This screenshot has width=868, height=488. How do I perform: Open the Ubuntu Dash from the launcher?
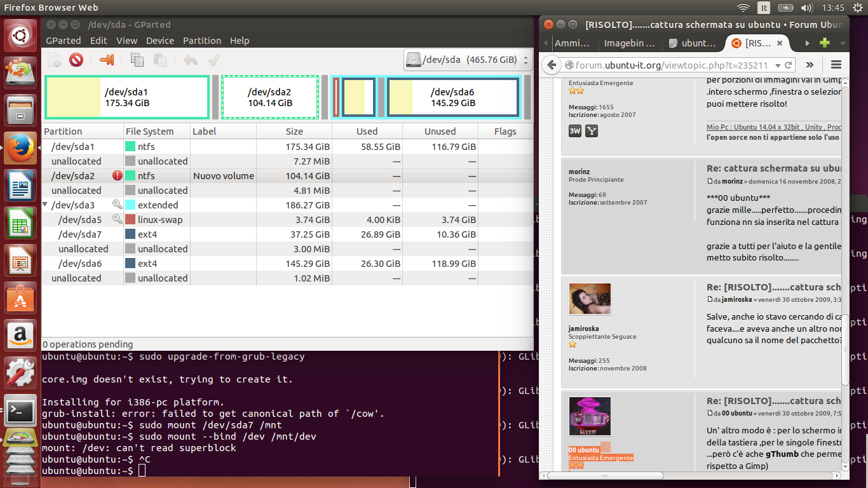tap(21, 37)
